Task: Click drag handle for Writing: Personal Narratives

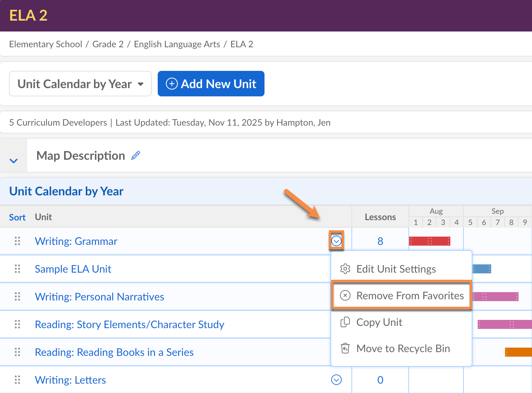Action: click(x=17, y=297)
